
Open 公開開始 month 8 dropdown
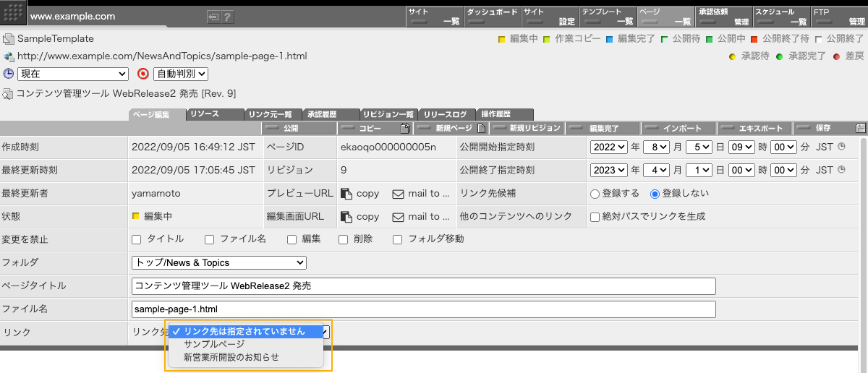point(655,147)
